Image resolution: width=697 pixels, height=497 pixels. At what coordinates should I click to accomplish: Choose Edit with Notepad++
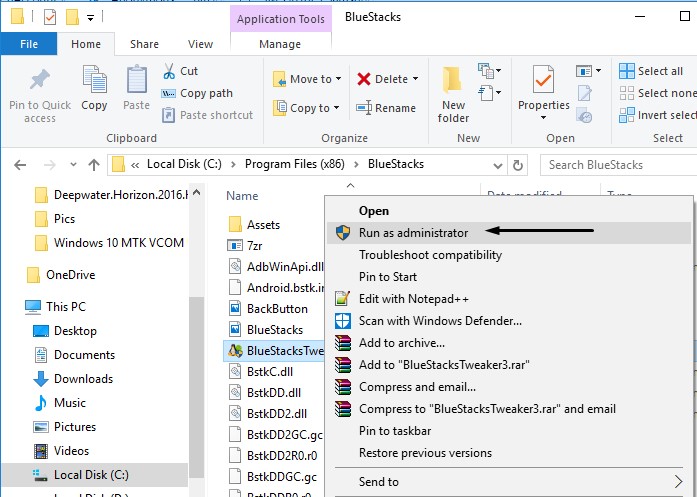(x=509, y=299)
